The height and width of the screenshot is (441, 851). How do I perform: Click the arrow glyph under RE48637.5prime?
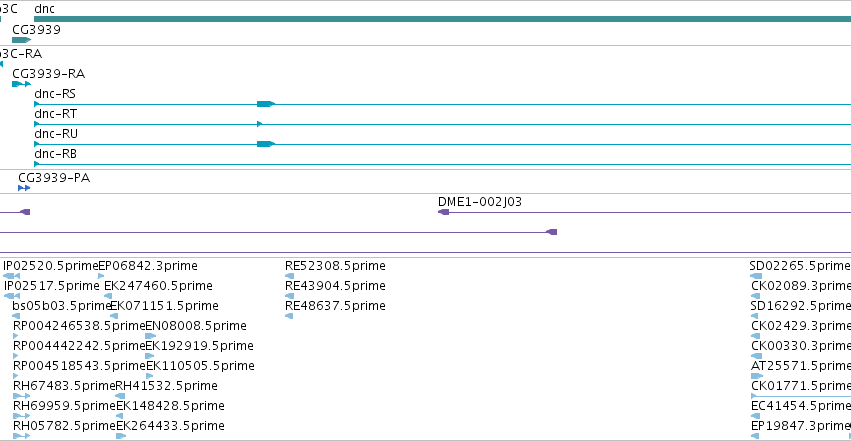[x=289, y=316]
